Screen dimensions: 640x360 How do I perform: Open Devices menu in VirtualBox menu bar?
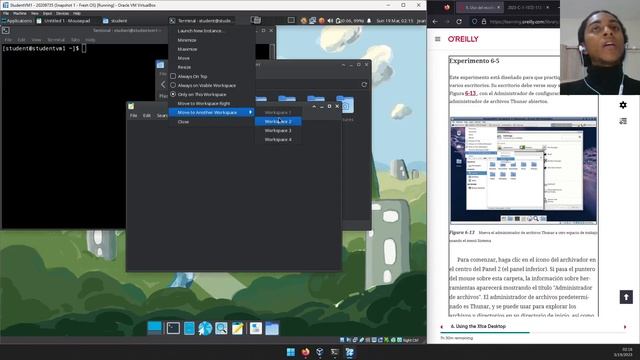coord(62,13)
